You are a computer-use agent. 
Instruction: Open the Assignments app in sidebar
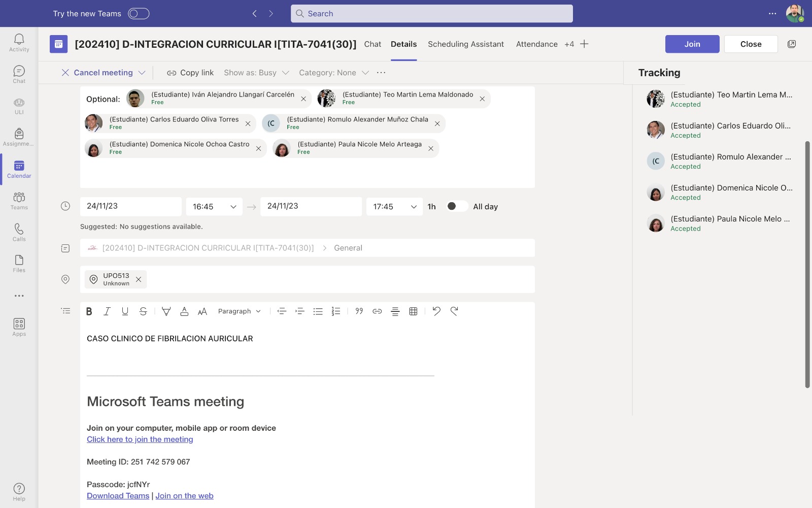click(x=19, y=137)
